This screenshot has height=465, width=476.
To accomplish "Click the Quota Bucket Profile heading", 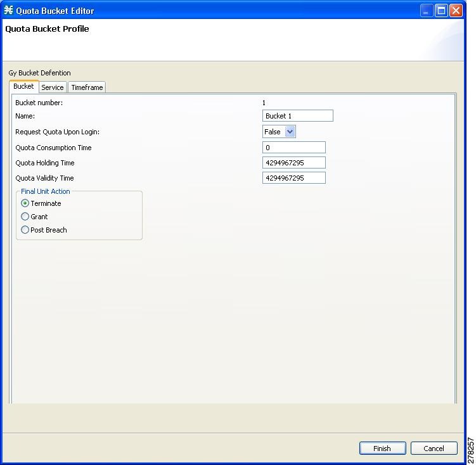I will click(x=47, y=29).
